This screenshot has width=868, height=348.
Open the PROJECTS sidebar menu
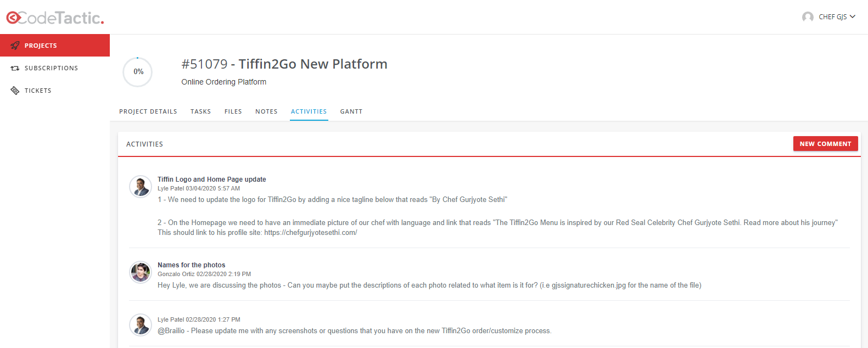click(55, 46)
